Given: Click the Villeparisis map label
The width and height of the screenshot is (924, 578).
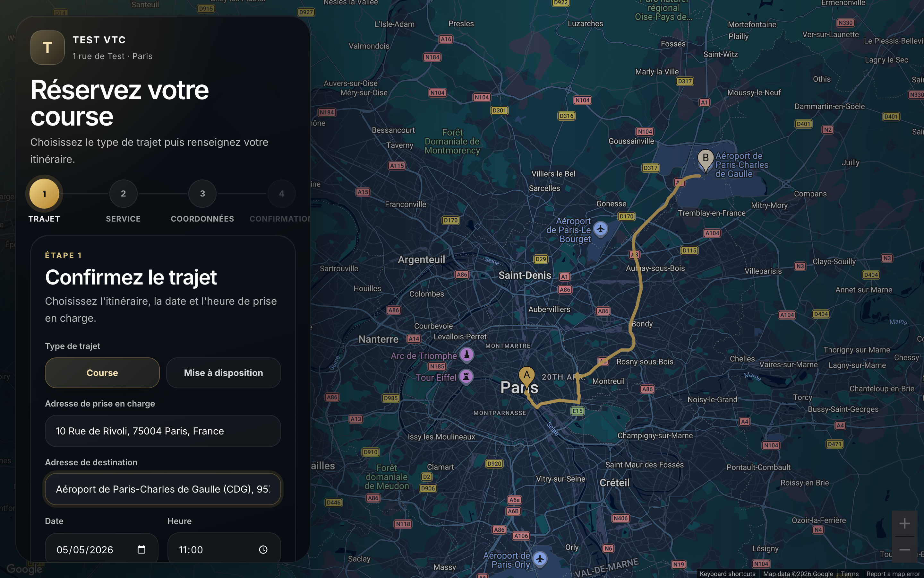Looking at the screenshot, I should [763, 271].
